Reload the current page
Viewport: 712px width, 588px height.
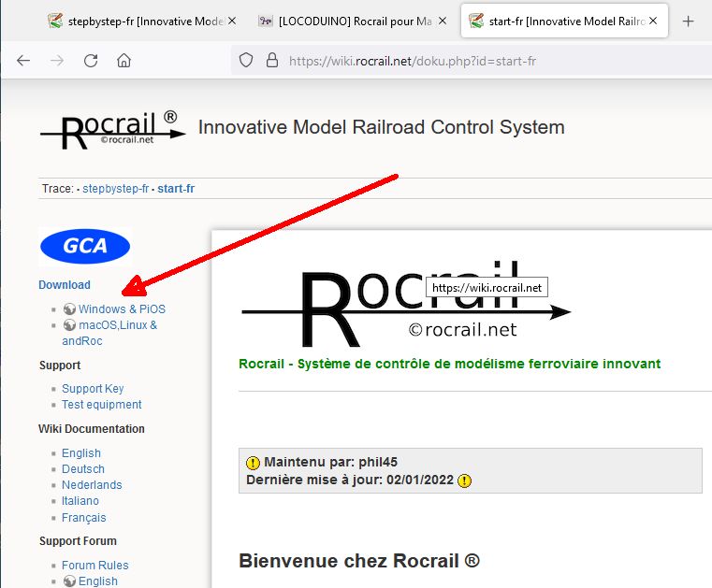91,61
